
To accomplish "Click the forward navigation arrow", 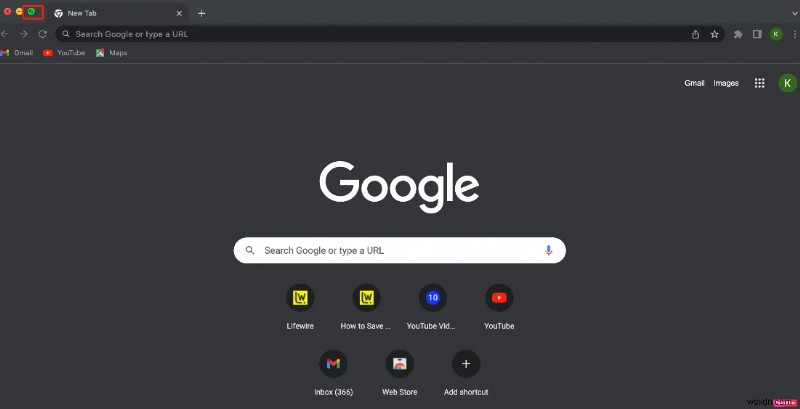I will tap(23, 34).
